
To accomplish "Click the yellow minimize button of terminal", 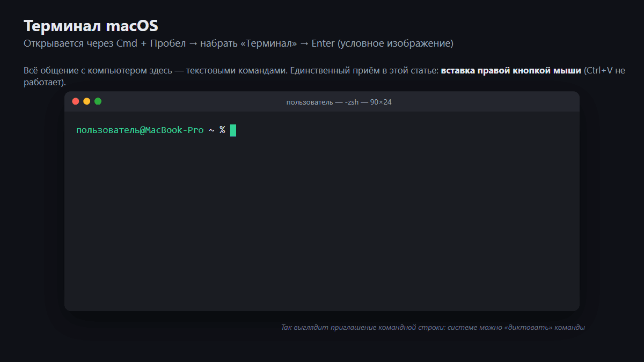I will click(86, 101).
